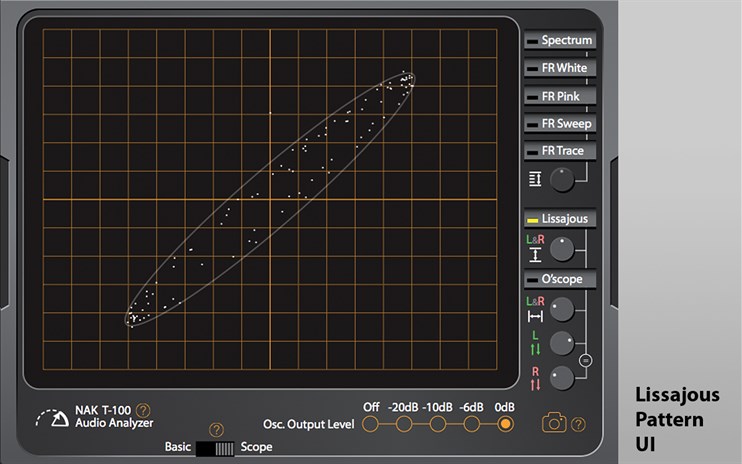Click help icon above Basic/Scope switch

[215, 430]
